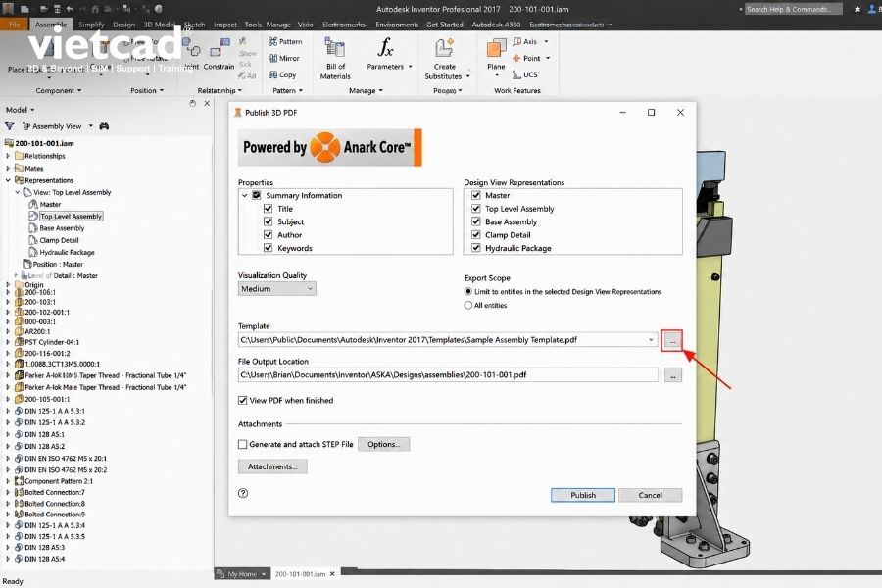
Task: Toggle Clamp Detail representation checkbox
Action: (476, 234)
